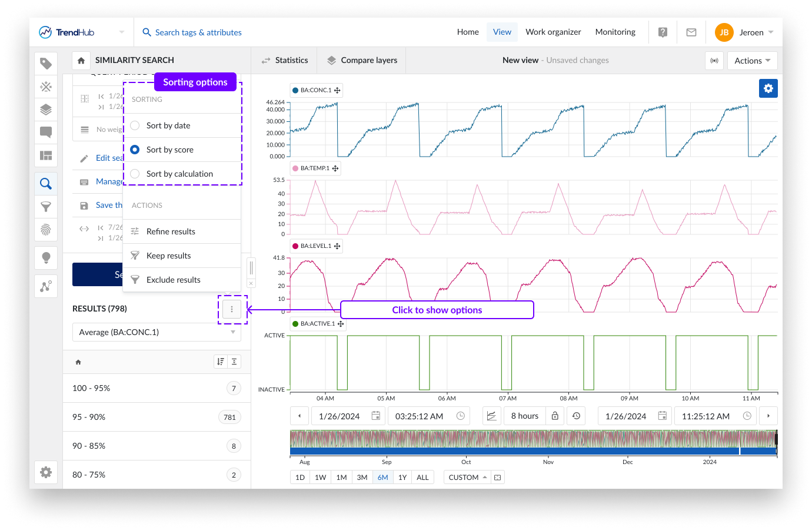
Task: Open the tag builder icon in sidebar
Action: click(46, 64)
